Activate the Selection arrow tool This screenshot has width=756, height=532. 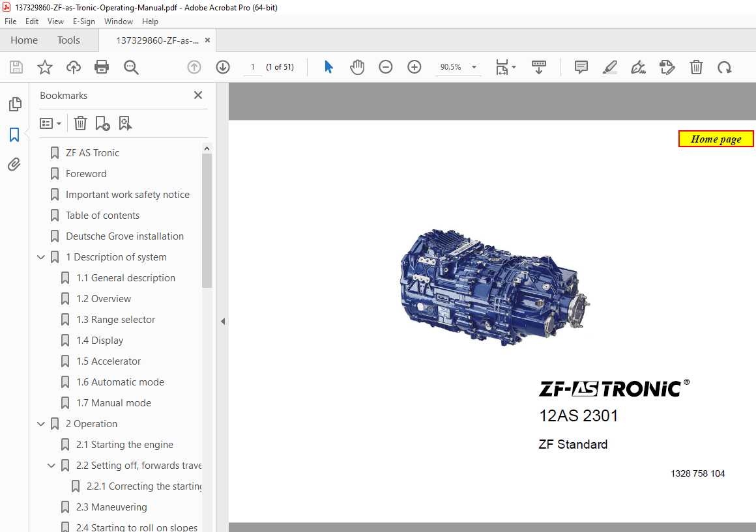coord(328,67)
